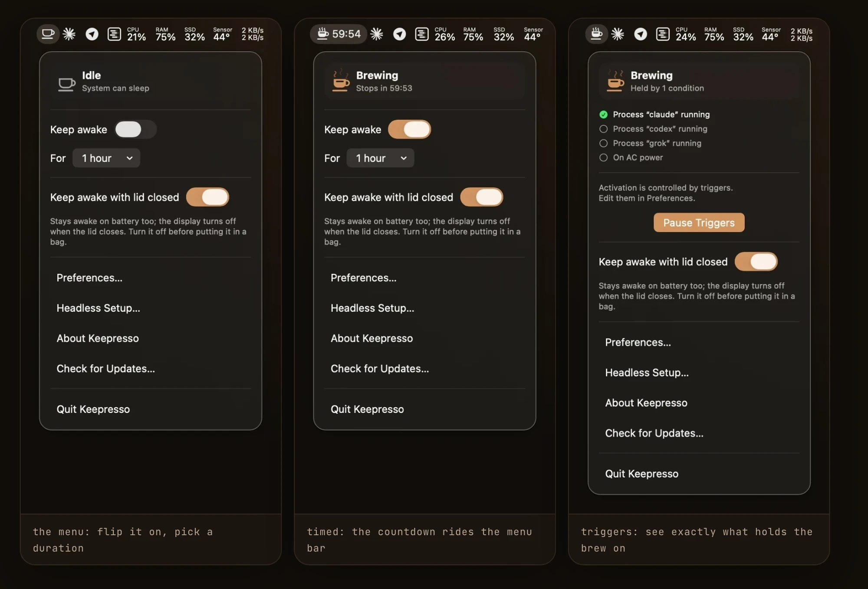The image size is (868, 589).
Task: Click the caption 'timed: the countdown rides the menu bar'
Action: tap(419, 540)
